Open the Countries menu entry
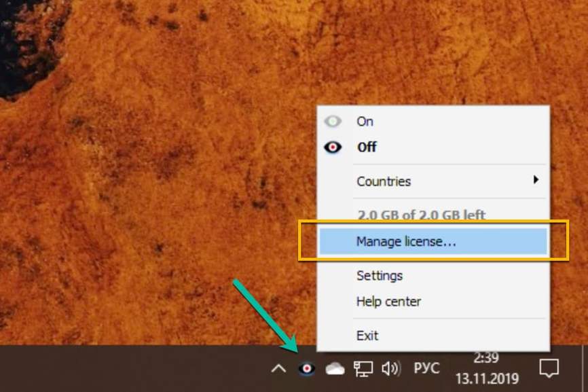Viewport: 588px width, 392px height. pos(433,181)
